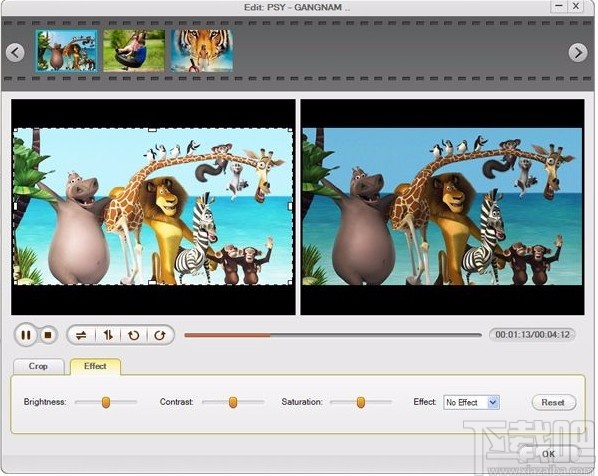Switch to the Effect tab
The height and width of the screenshot is (476, 598).
pos(95,367)
